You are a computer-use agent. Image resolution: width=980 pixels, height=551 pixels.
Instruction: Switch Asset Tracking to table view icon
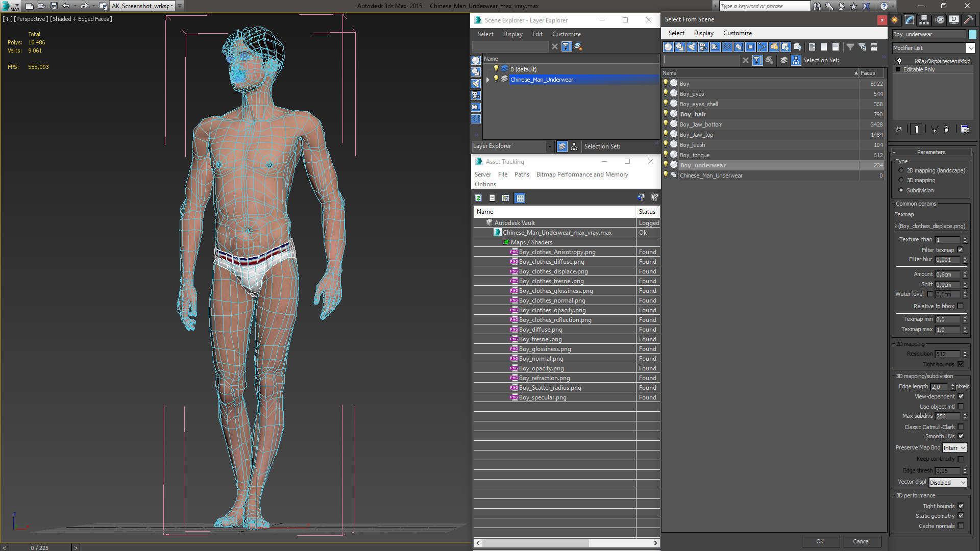coord(520,198)
